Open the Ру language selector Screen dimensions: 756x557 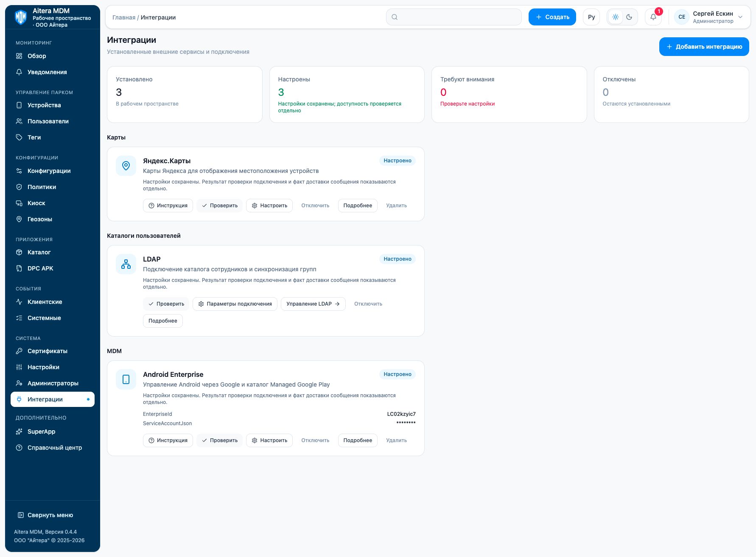(591, 17)
